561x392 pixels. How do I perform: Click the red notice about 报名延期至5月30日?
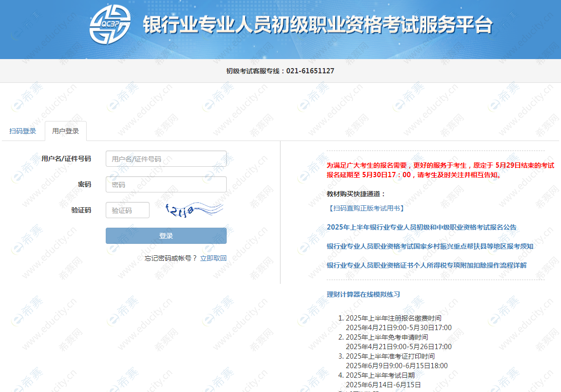(440, 170)
